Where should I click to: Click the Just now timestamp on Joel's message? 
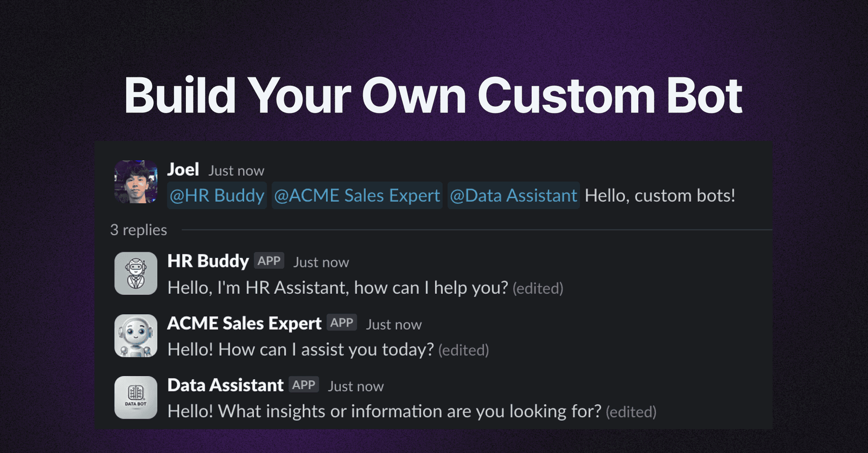pyautogui.click(x=236, y=171)
